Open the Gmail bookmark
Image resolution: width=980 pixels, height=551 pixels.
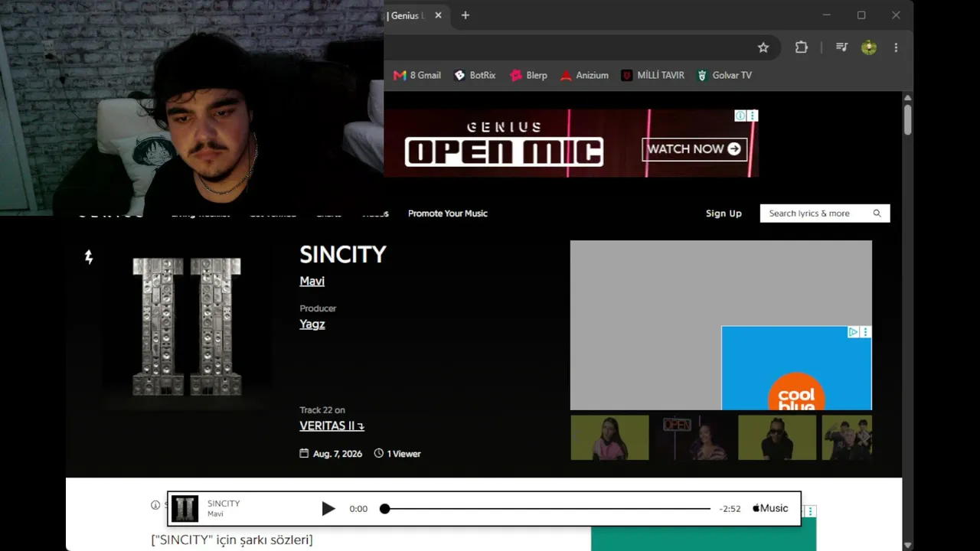click(417, 75)
